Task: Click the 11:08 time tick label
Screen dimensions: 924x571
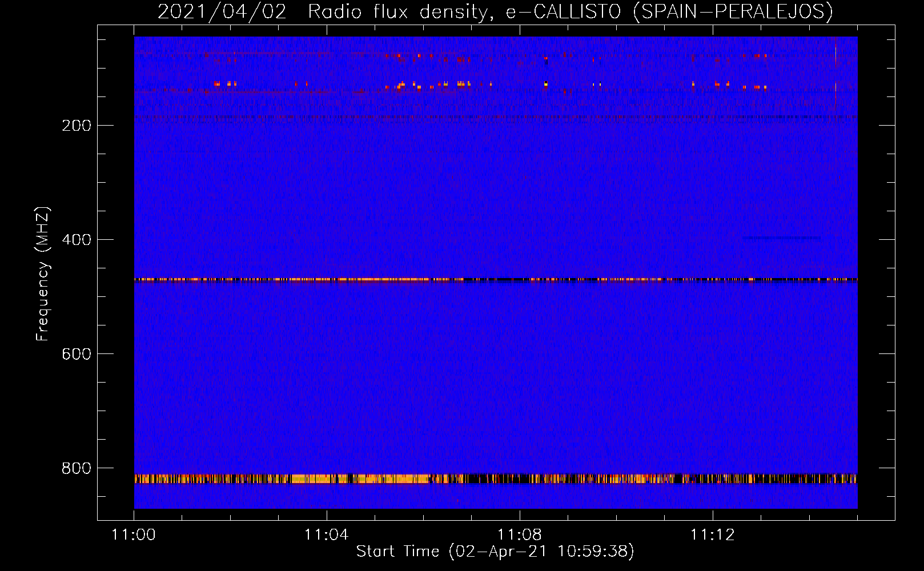Action: click(520, 534)
